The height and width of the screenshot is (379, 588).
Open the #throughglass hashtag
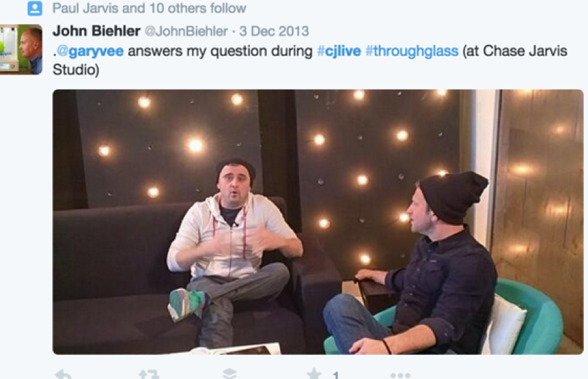[412, 51]
